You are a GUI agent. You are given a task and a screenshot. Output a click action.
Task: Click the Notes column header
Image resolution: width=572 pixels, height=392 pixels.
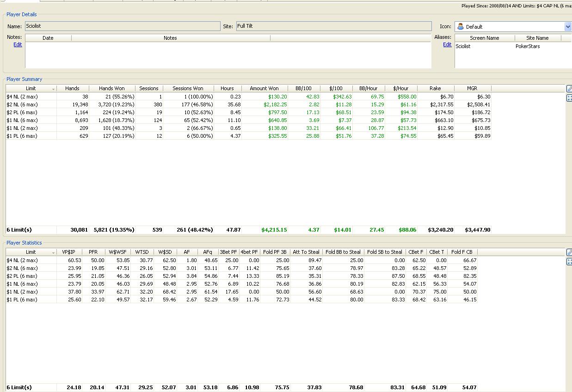point(170,38)
